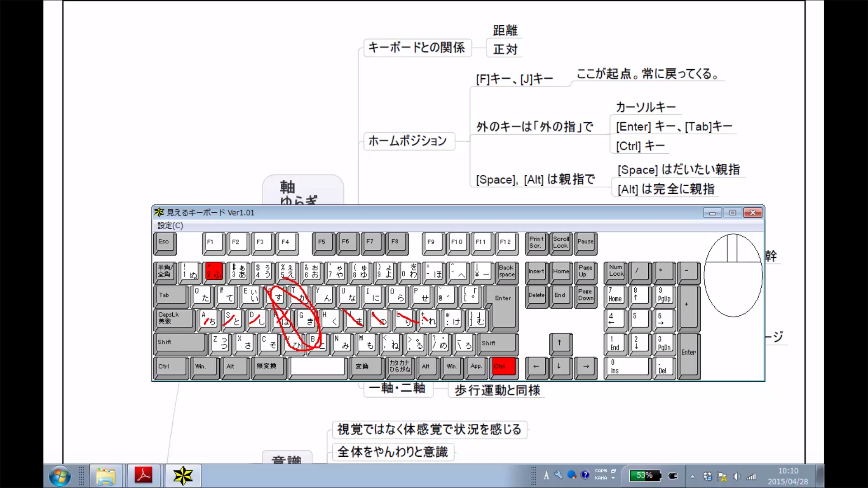Open the file explorer taskbar icon
Screen dimensions: 868x488
106,476
